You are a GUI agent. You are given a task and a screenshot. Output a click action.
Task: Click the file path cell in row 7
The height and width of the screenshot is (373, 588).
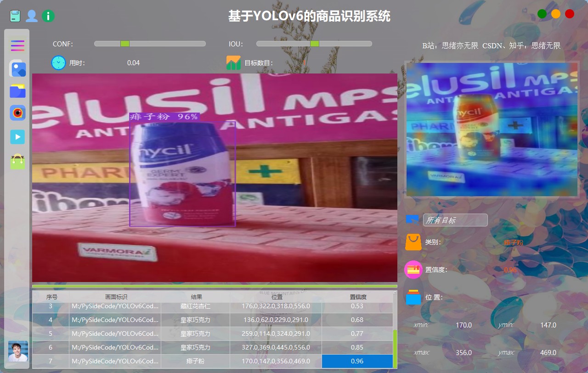click(115, 361)
